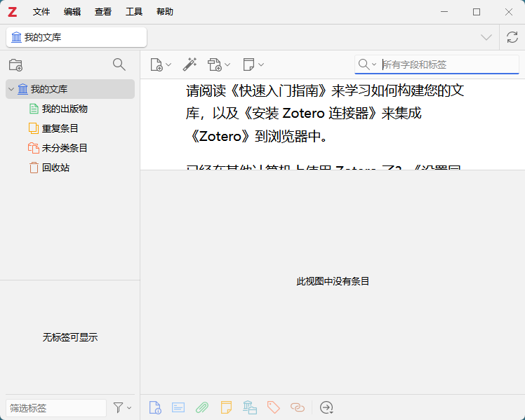This screenshot has width=525, height=420.
Task: Open the 《安装 Zotero 连接器》 link
Action: click(310, 114)
